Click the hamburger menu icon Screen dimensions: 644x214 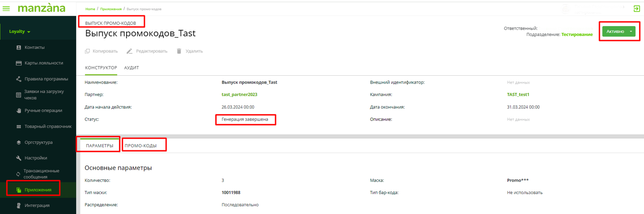pyautogui.click(x=6, y=8)
